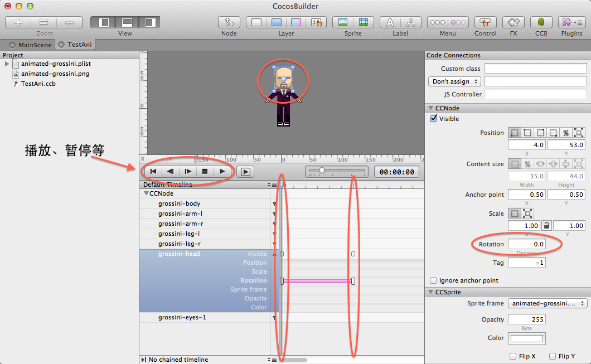The height and width of the screenshot is (364, 591).
Task: Click the Rotation degrees field
Action: (526, 244)
